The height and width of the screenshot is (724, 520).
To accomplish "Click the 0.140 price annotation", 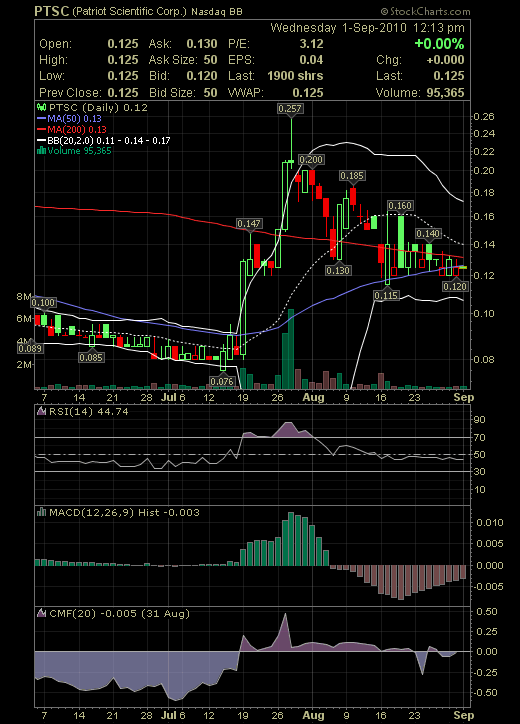I will click(428, 234).
